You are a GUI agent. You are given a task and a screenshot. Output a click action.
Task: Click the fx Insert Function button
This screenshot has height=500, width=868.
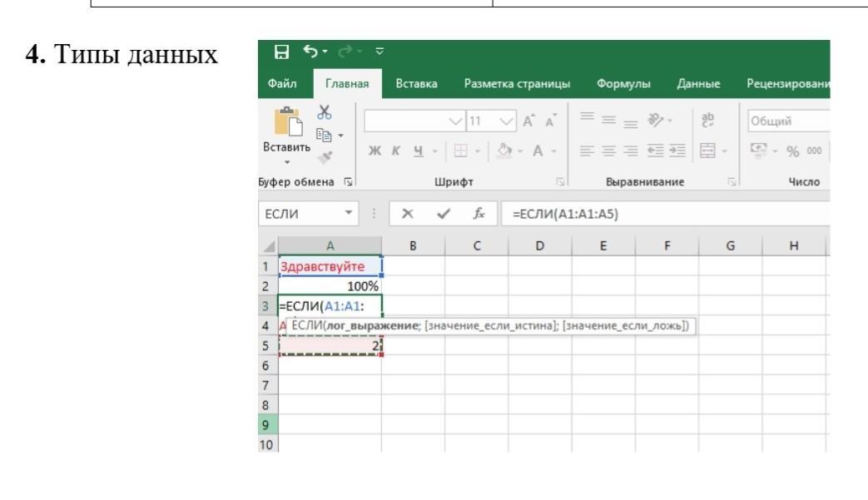(x=479, y=214)
